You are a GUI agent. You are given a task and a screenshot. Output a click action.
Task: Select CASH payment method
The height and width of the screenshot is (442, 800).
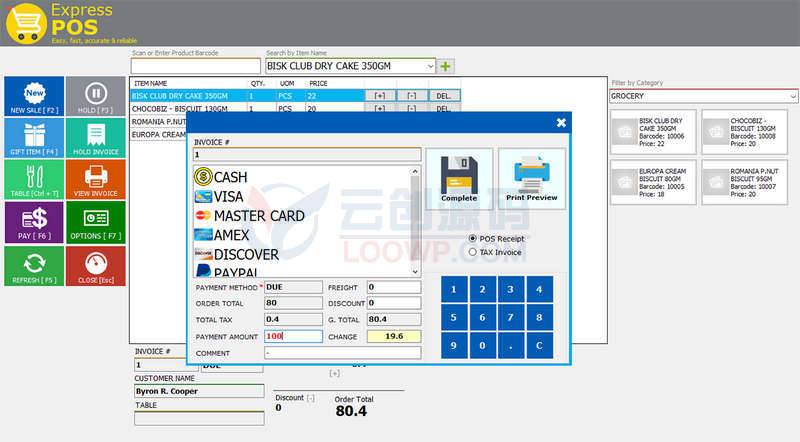(x=221, y=177)
